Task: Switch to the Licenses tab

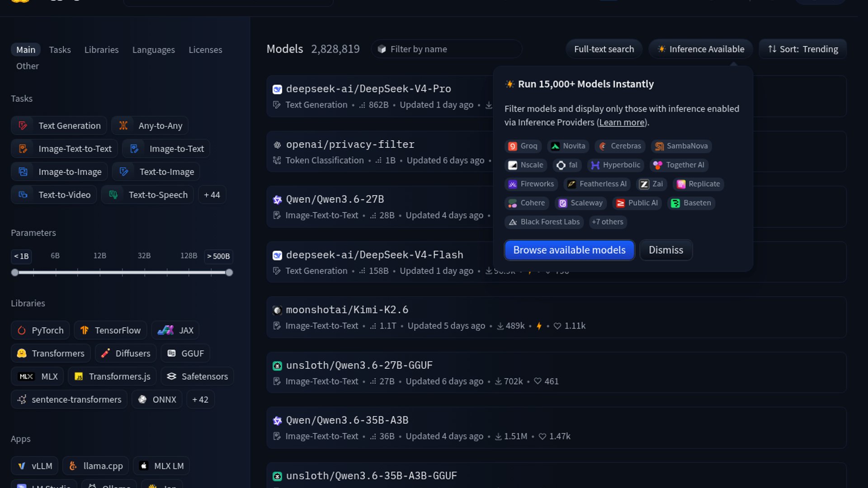Action: pos(205,50)
